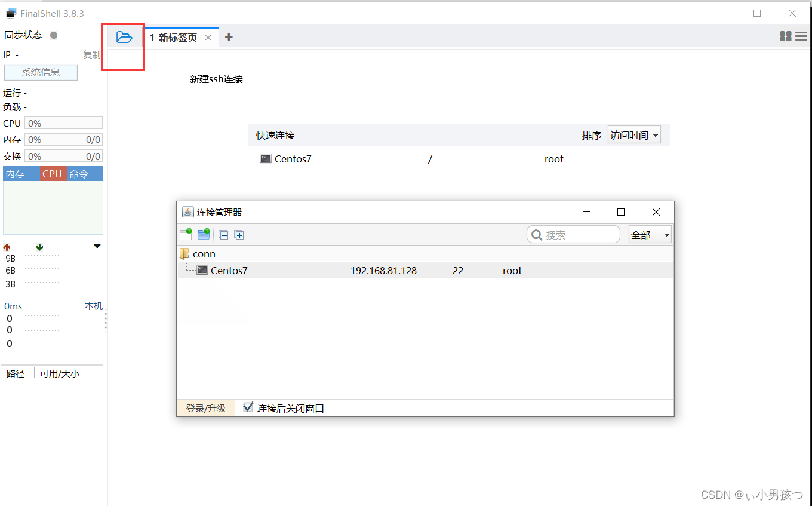This screenshot has width=812, height=506.
Task: Click the CPU usage progress bar
Action: click(x=63, y=123)
